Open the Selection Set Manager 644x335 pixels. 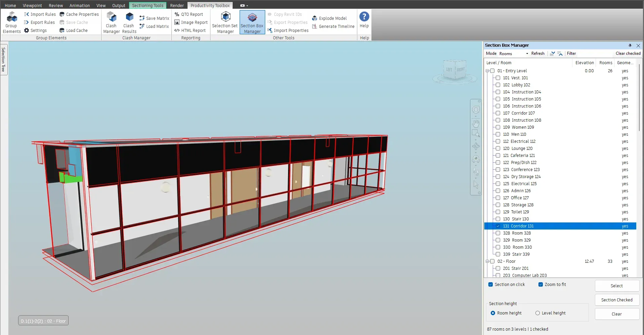click(225, 22)
